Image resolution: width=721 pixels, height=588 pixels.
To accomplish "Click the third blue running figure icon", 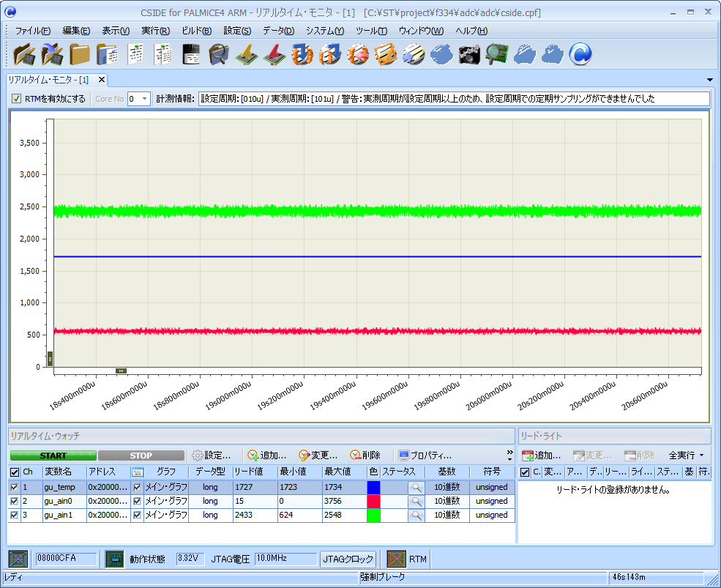I will click(x=553, y=54).
